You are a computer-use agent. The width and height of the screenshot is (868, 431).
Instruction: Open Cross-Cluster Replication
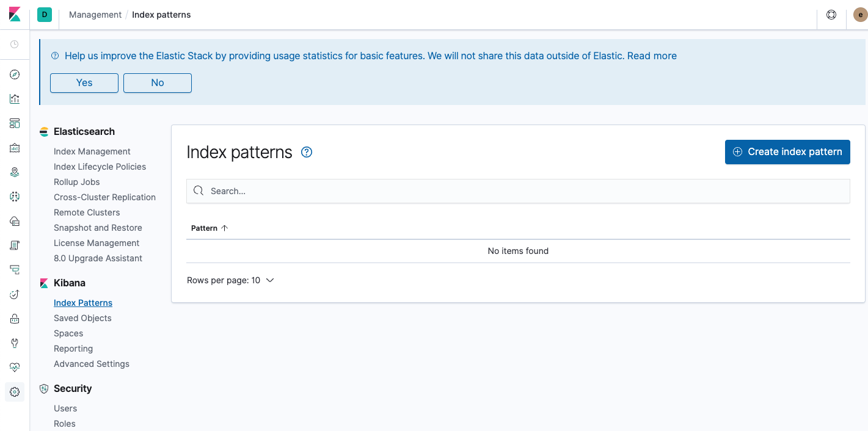[x=104, y=197]
